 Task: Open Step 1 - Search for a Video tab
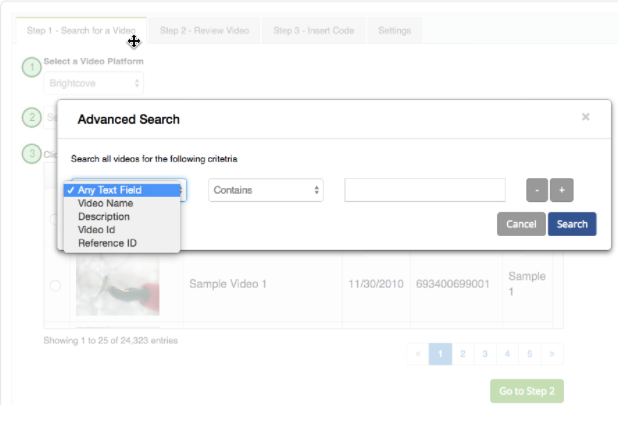tap(81, 31)
